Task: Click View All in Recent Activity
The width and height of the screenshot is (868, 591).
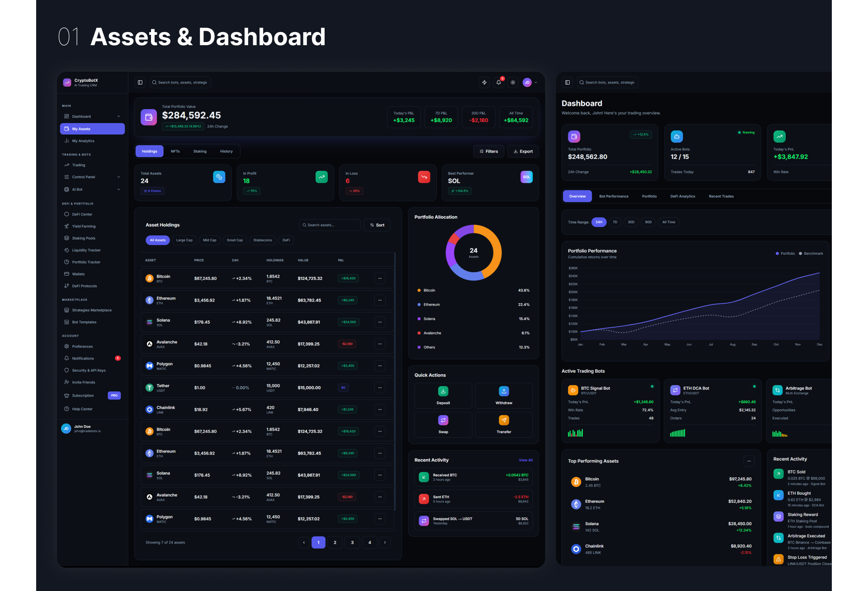Action: pyautogui.click(x=526, y=460)
